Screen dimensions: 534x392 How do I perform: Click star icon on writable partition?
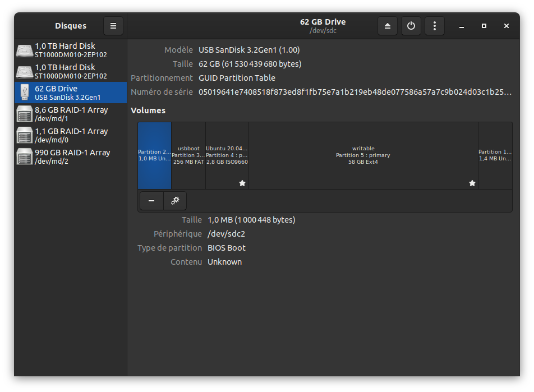472,183
